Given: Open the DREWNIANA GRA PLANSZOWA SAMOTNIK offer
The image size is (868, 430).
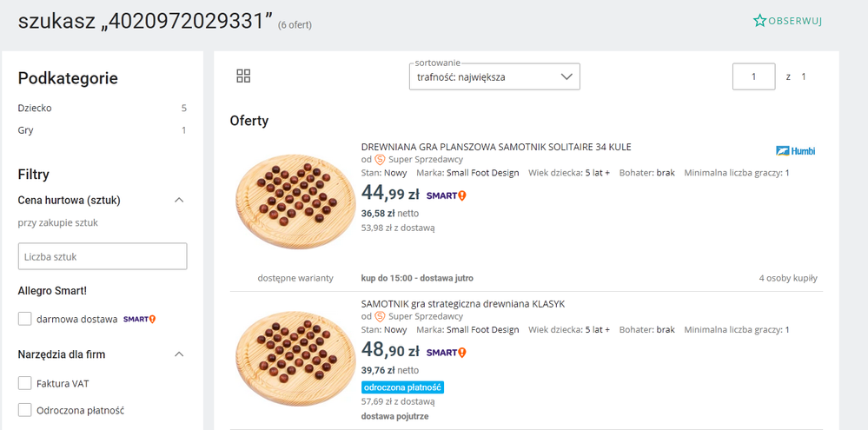Looking at the screenshot, I should 496,147.
